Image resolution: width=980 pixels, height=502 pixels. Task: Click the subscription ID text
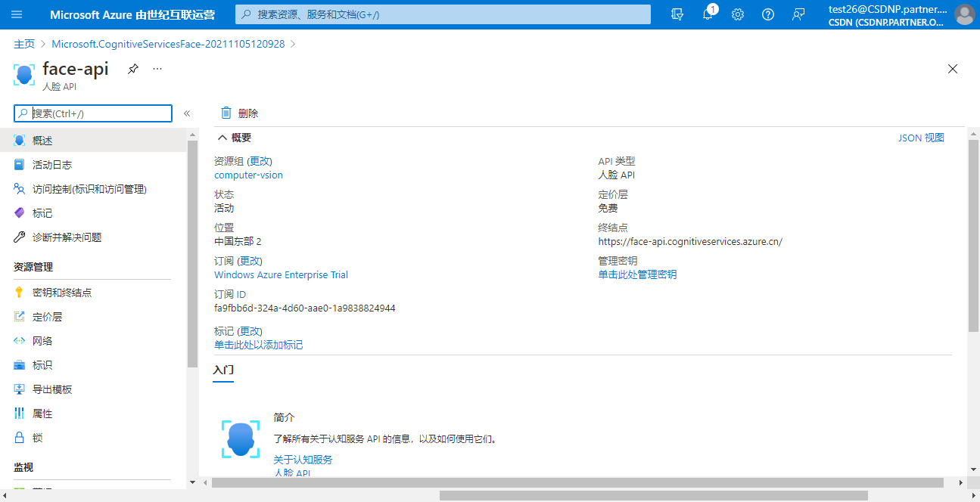(x=304, y=308)
